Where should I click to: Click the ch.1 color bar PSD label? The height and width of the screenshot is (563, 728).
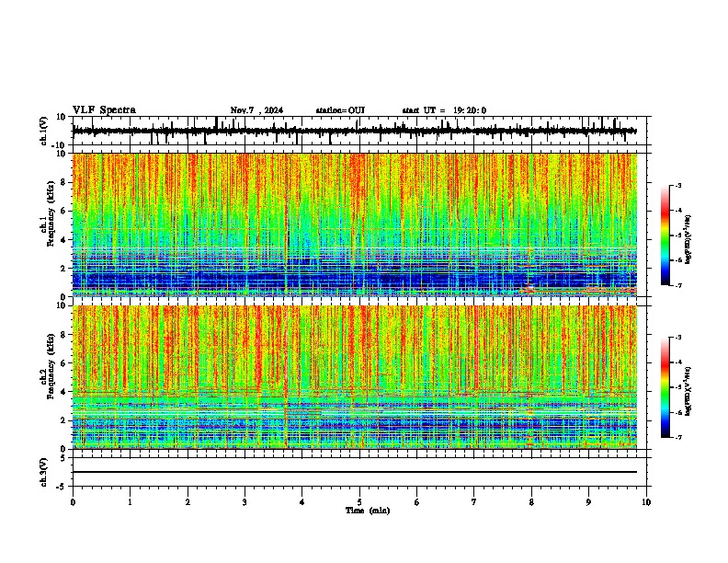pos(688,239)
